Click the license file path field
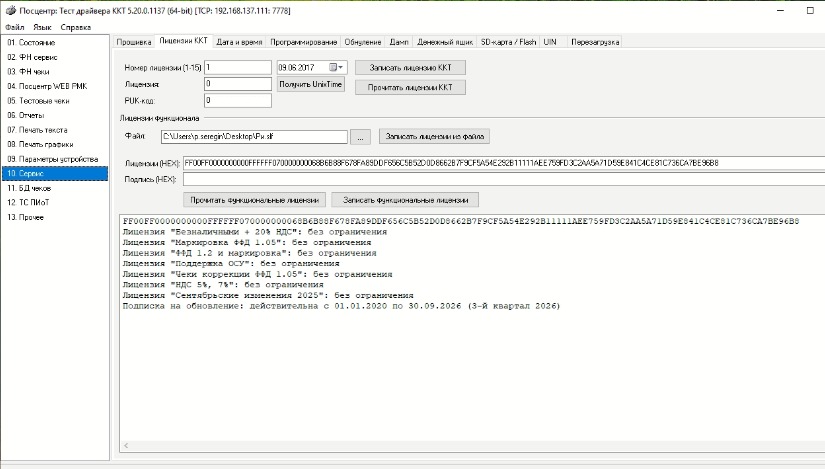This screenshot has height=469, width=825. tap(254, 136)
